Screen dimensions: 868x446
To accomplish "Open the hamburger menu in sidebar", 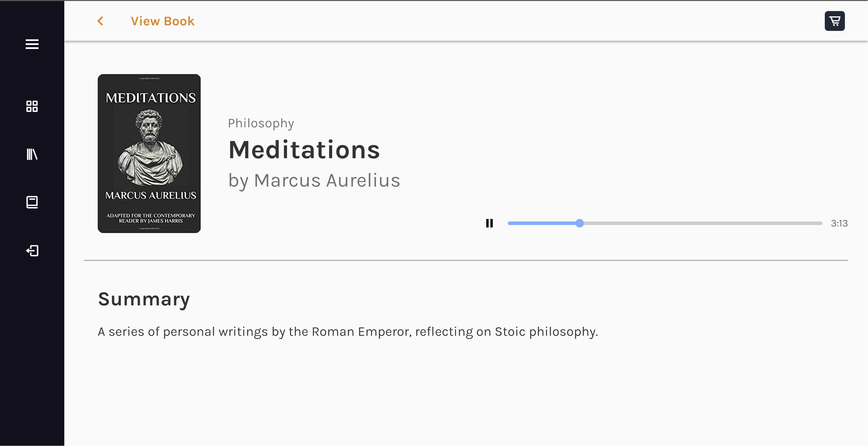I will point(32,44).
